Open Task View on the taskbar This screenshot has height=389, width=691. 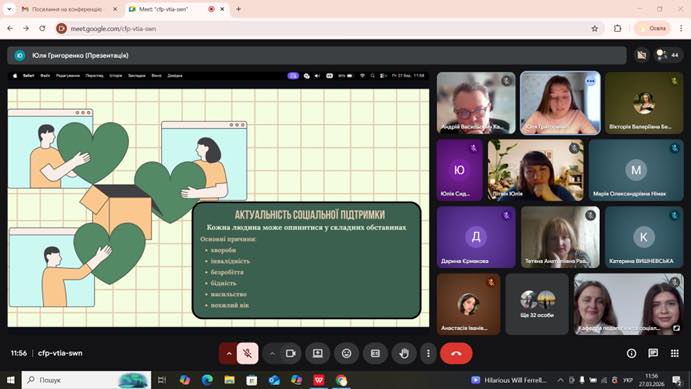[162, 380]
